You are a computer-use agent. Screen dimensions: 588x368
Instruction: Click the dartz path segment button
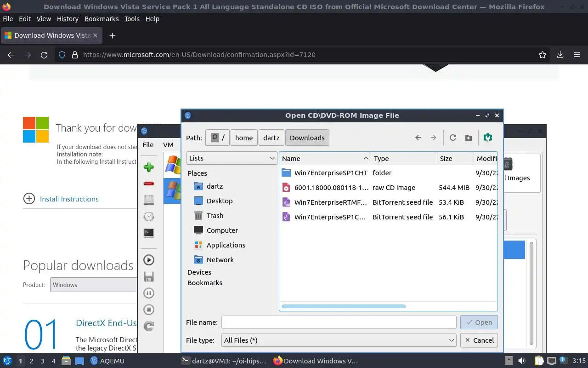click(x=271, y=138)
